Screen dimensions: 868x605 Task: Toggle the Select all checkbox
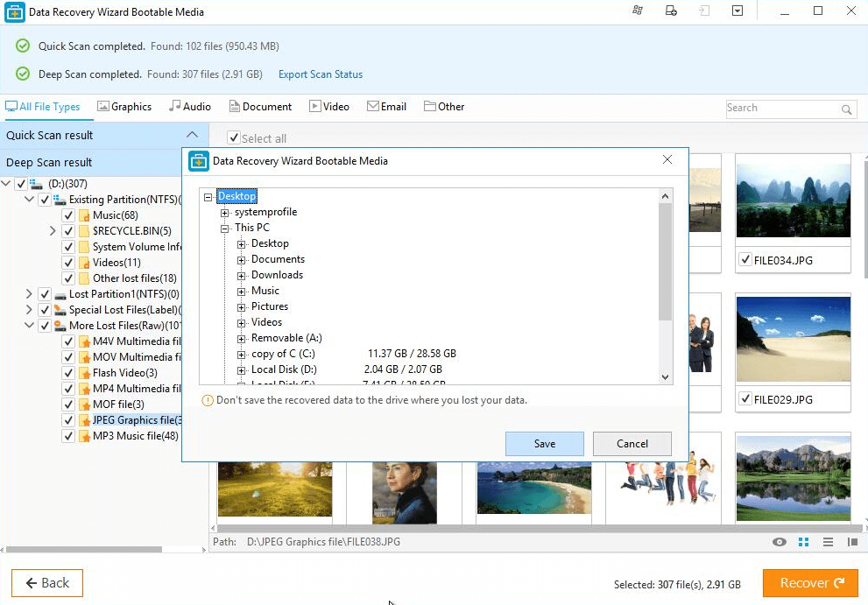(x=233, y=138)
